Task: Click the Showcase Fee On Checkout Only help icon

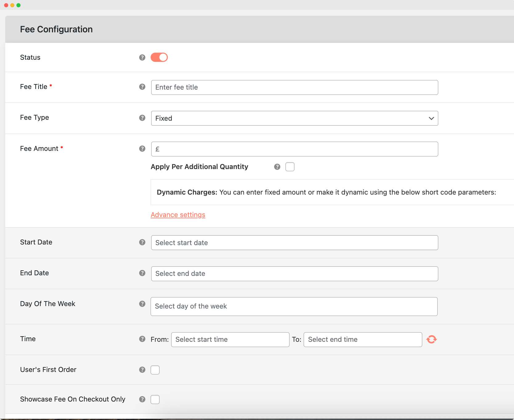Action: coord(142,399)
